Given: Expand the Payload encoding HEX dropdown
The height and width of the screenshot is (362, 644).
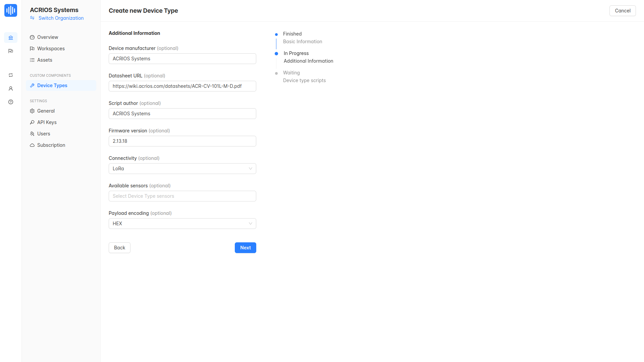Looking at the screenshot, I should pos(182,224).
